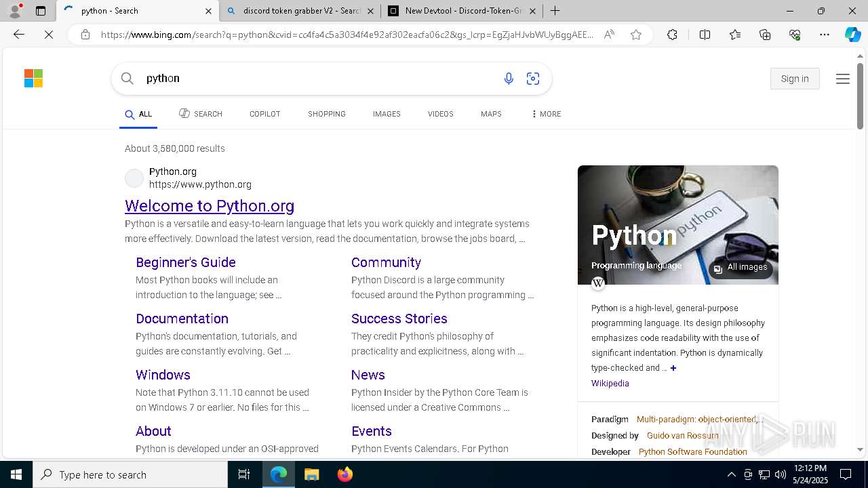The image size is (868, 488).
Task: Close the discord token grabber tab
Action: 370,11
